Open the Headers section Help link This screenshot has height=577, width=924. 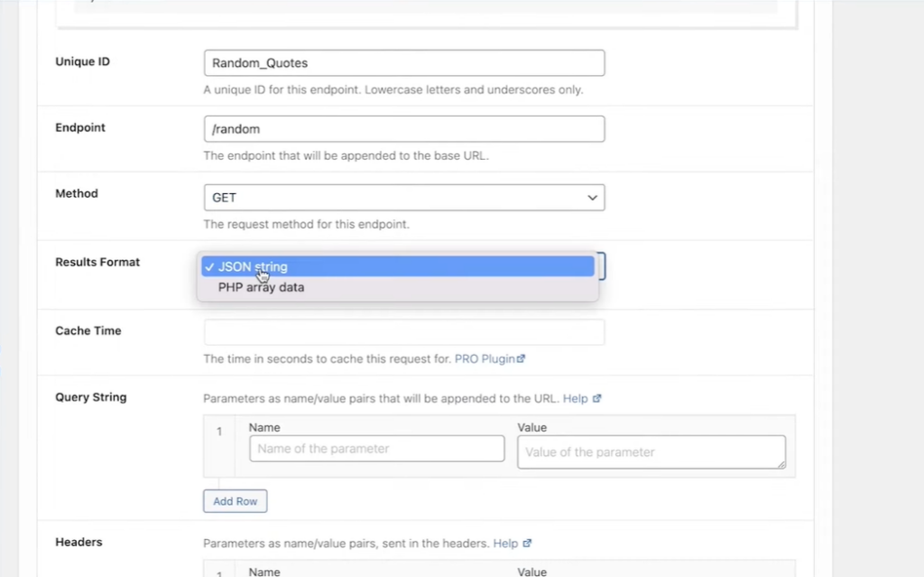pyautogui.click(x=505, y=544)
